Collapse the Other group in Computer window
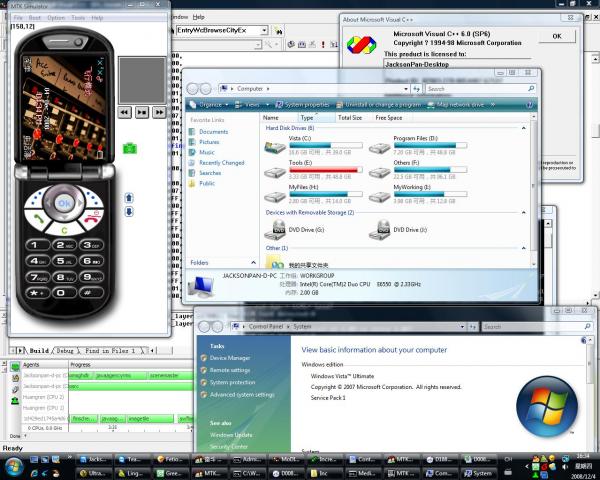The width and height of the screenshot is (600, 480). point(523,248)
